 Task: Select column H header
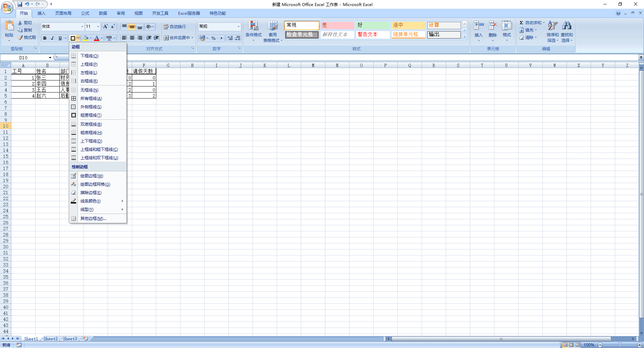coord(192,65)
